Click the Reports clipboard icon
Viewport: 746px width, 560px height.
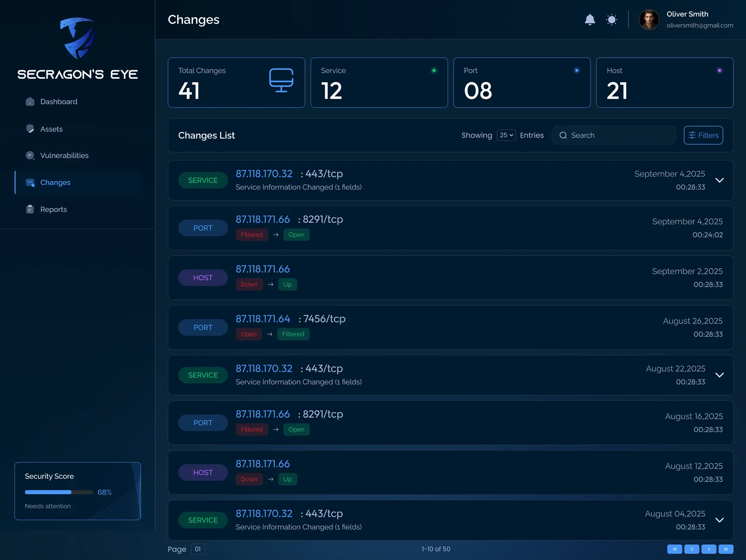(x=30, y=209)
